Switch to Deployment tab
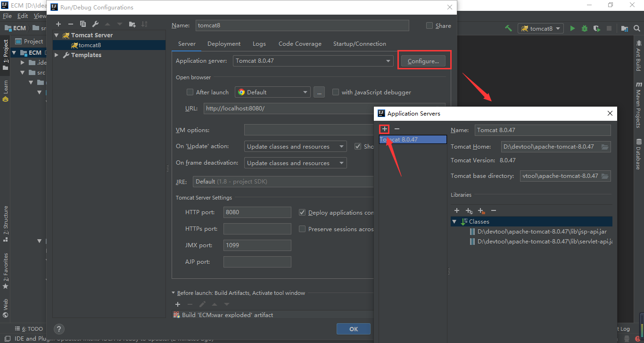This screenshot has height=343, width=644. (224, 44)
